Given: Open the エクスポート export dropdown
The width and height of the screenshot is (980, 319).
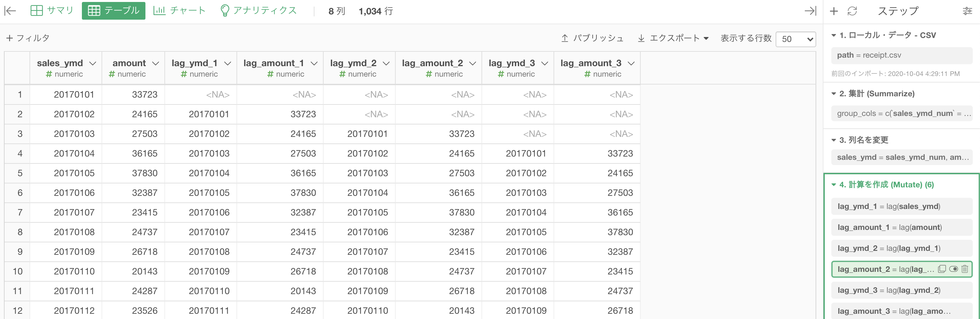Looking at the screenshot, I should pyautogui.click(x=673, y=38).
